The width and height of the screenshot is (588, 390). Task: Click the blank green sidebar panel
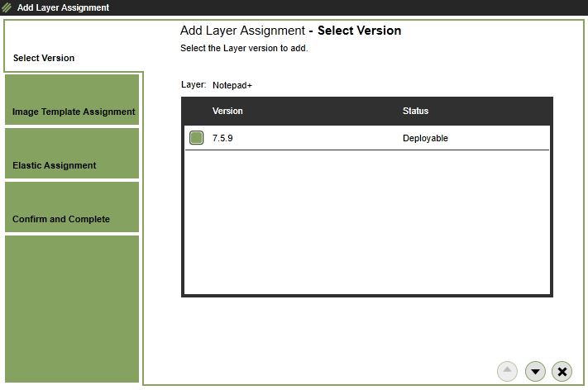click(x=72, y=309)
